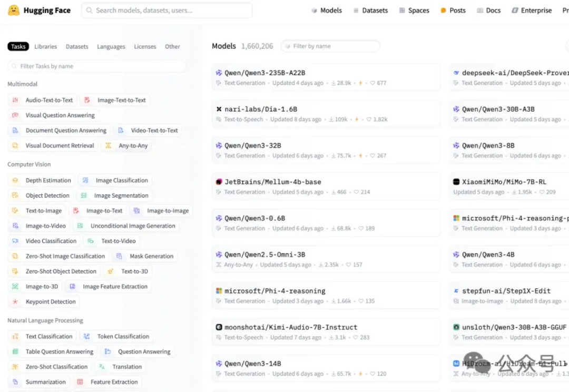Image resolution: width=569 pixels, height=392 pixels.
Task: Filter by Video Classification task
Action: pyautogui.click(x=44, y=241)
